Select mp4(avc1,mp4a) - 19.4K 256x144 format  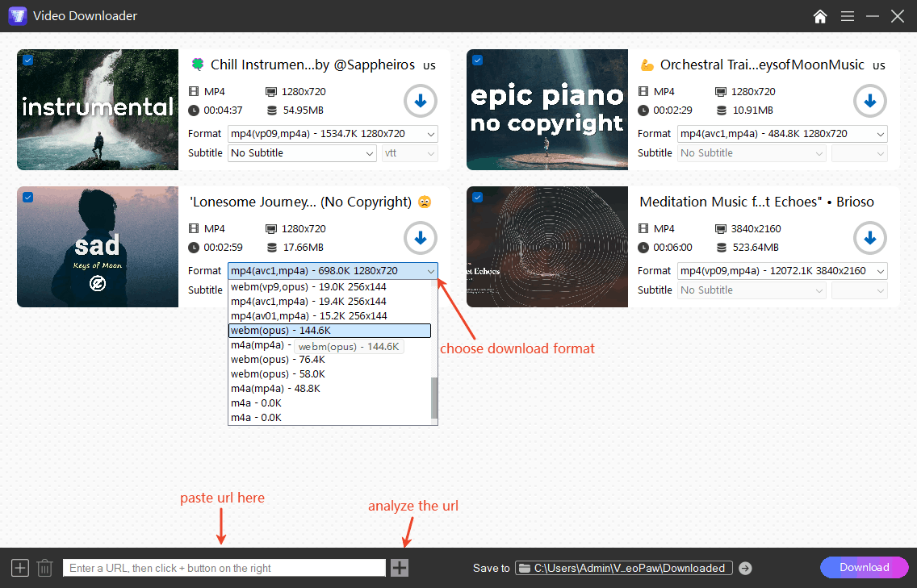[329, 302]
